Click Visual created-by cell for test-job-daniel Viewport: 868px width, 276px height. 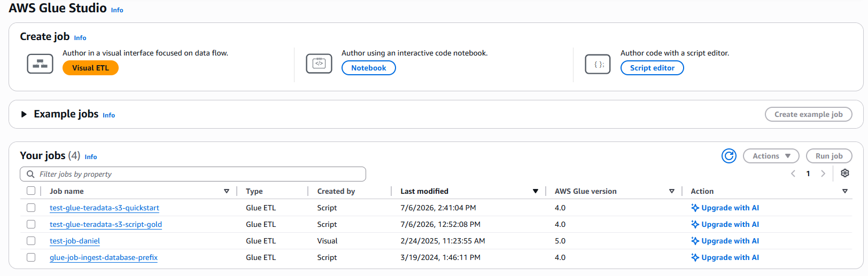[x=327, y=241]
